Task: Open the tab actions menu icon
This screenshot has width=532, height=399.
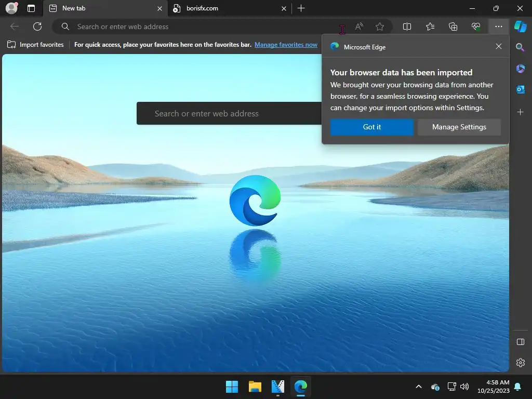Action: pos(31,8)
